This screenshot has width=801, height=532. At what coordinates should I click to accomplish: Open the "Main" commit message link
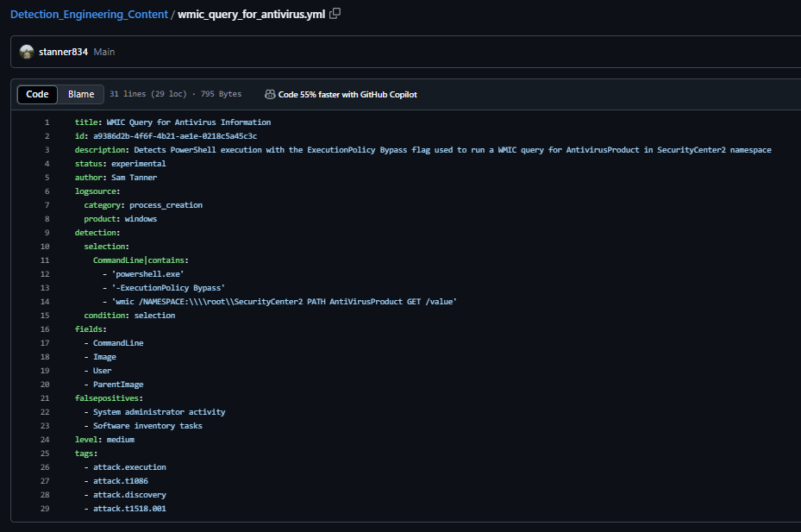coord(104,52)
